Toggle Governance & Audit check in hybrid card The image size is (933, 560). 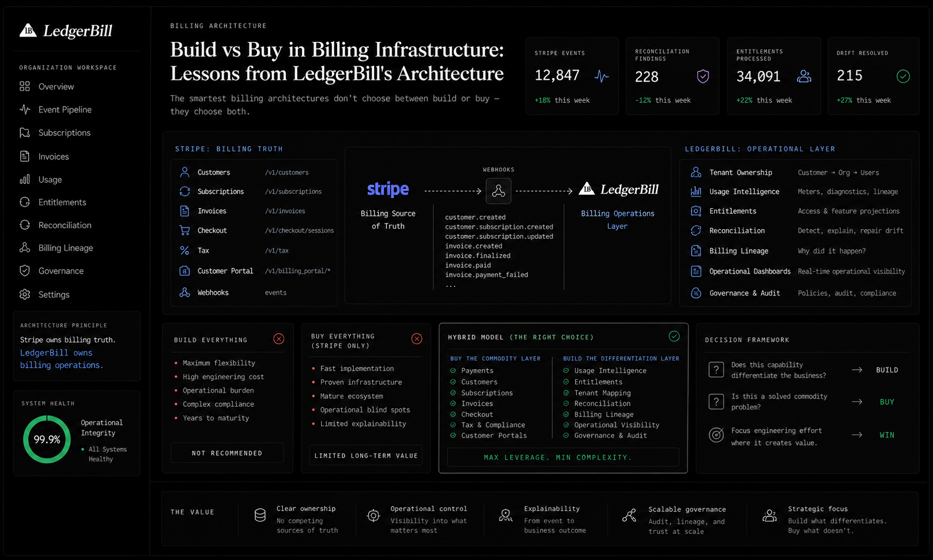tap(566, 436)
